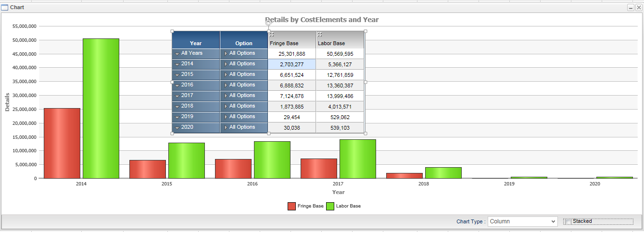Click the Chart window icon in title bar
This screenshot has height=232, width=644.
pyautogui.click(x=5, y=8)
